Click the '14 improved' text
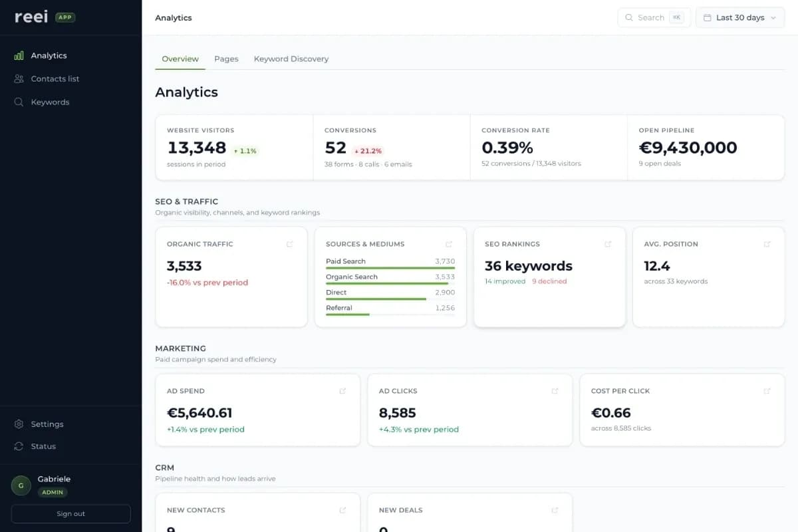The width and height of the screenshot is (798, 532). pyautogui.click(x=505, y=281)
